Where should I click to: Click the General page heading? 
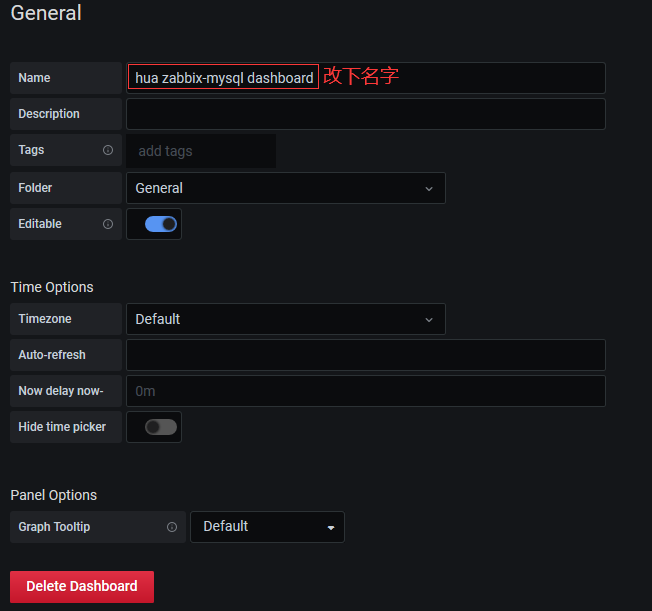pos(46,13)
